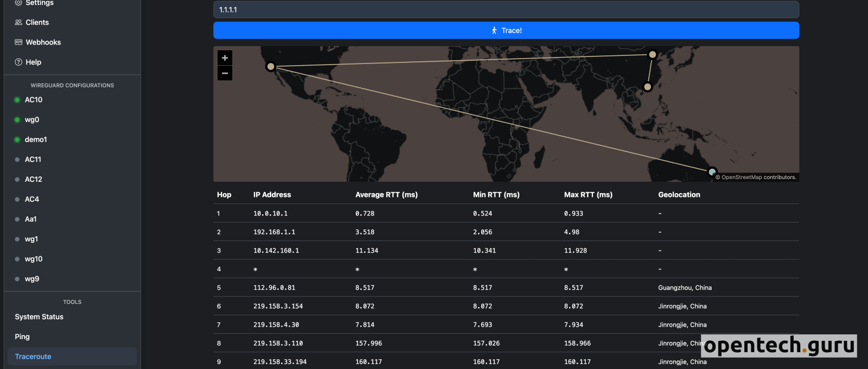Image resolution: width=868 pixels, height=369 pixels.
Task: Open System Status tool
Action: coord(39,317)
